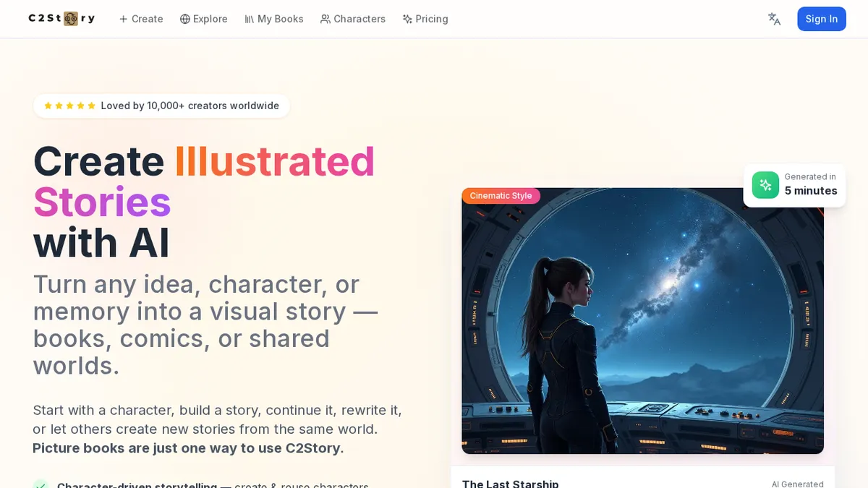Select the Pricing tag icon

pyautogui.click(x=406, y=19)
